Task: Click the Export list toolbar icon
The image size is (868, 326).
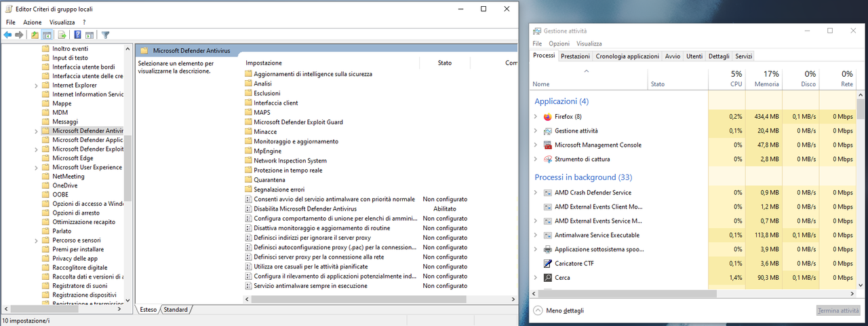Action: click(x=62, y=35)
